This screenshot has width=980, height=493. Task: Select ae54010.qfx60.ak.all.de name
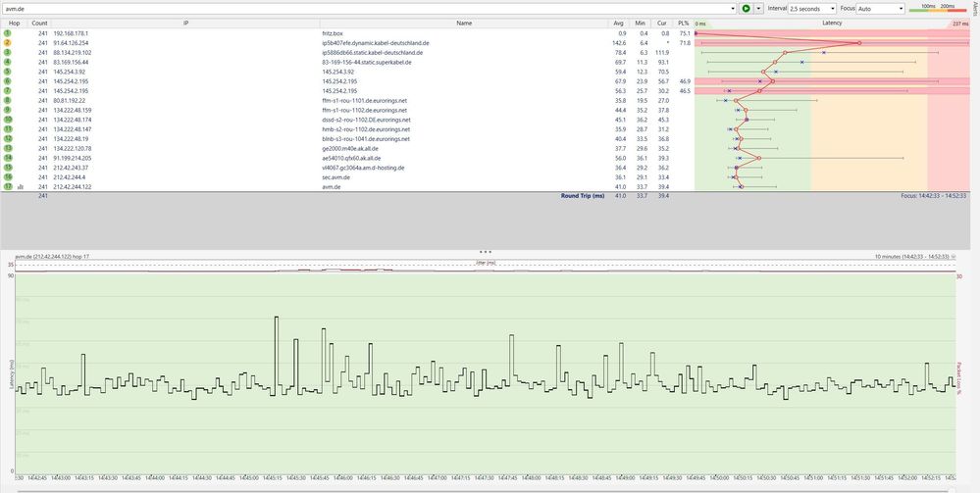pos(351,158)
